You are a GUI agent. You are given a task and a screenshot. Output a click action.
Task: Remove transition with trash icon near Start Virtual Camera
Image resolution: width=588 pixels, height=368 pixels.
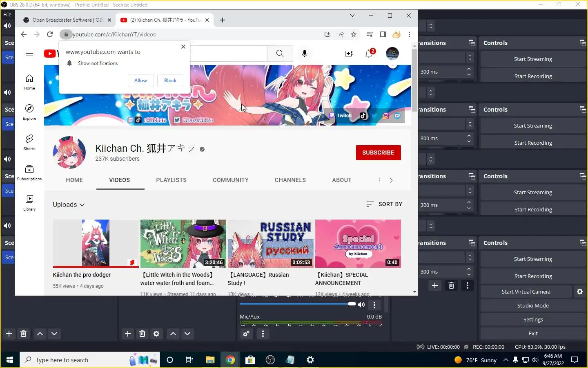point(451,285)
